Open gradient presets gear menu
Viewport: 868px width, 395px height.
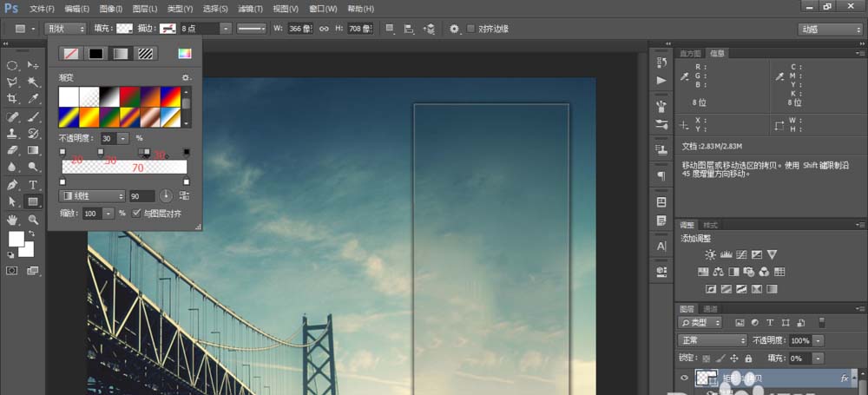coord(186,78)
